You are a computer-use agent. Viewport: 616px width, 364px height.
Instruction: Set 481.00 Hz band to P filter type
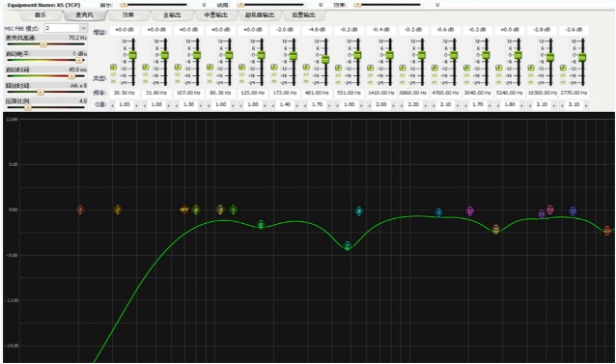click(x=306, y=68)
